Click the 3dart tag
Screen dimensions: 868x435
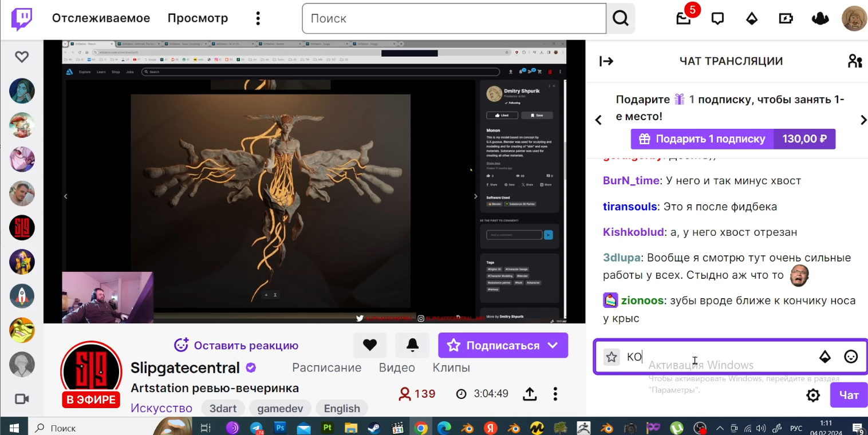[223, 408]
